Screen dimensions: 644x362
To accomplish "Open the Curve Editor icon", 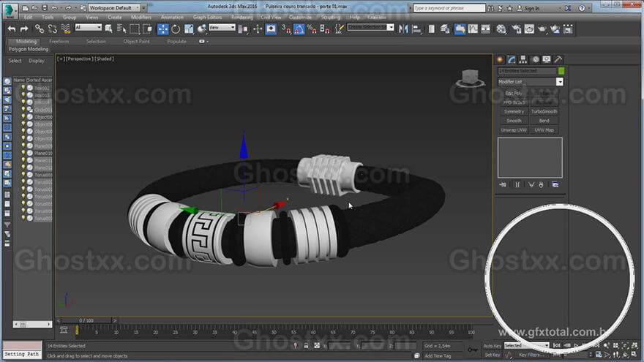I will 473,29.
